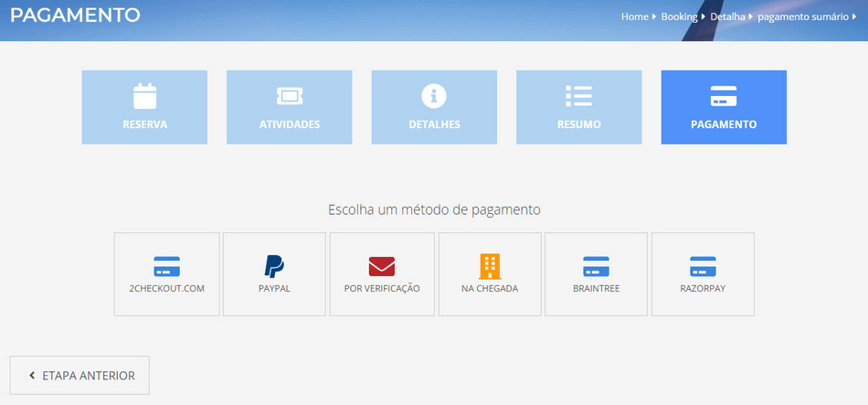Choose the Razorpay card icon
The height and width of the screenshot is (405, 868).
[703, 266]
